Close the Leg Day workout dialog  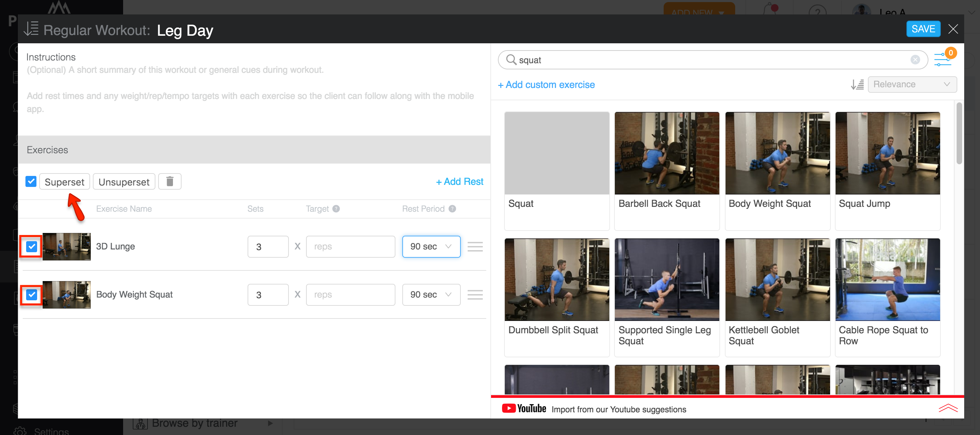pyautogui.click(x=953, y=29)
